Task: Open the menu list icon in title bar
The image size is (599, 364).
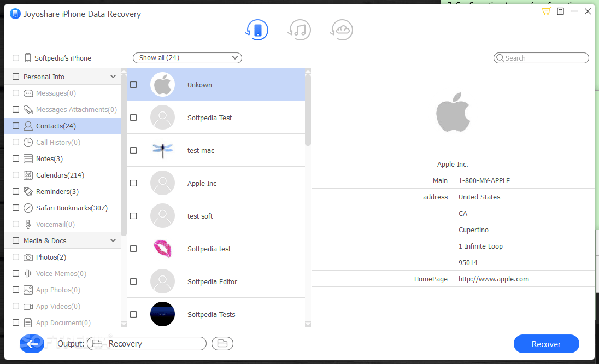Action: coord(560,11)
